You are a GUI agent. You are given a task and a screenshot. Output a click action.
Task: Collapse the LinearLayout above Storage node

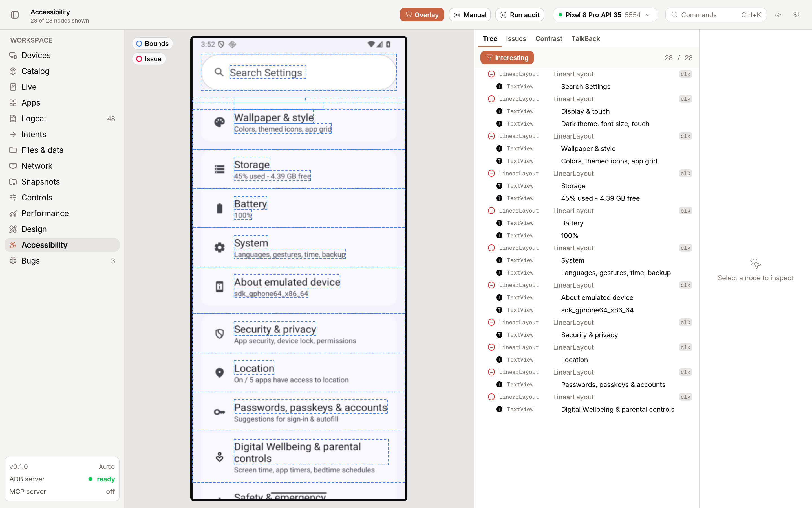point(491,173)
